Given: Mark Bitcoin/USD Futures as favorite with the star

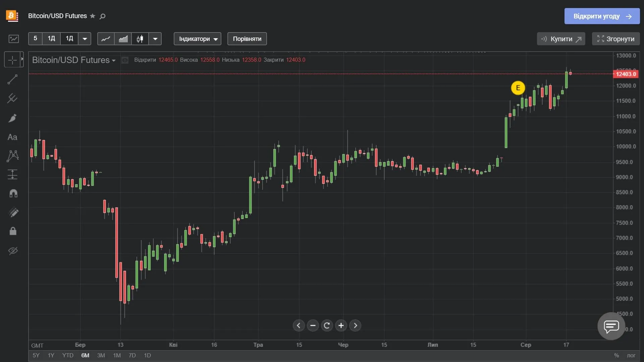Looking at the screenshot, I should [93, 16].
